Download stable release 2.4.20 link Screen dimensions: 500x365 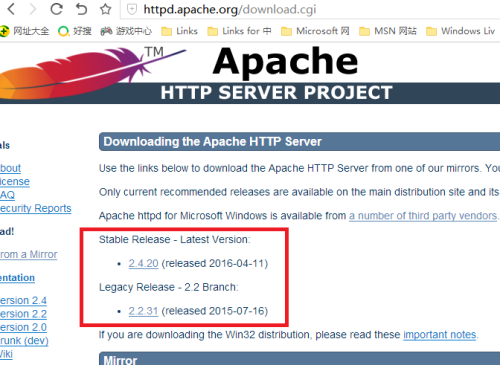coord(143,263)
